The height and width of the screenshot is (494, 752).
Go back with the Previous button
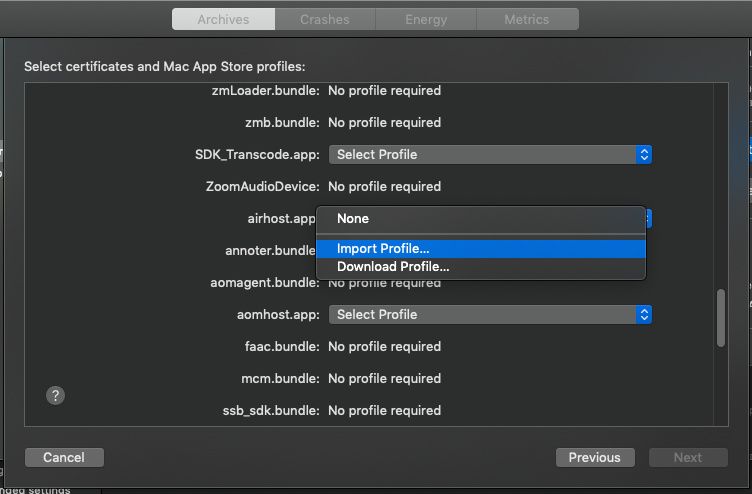pos(594,457)
